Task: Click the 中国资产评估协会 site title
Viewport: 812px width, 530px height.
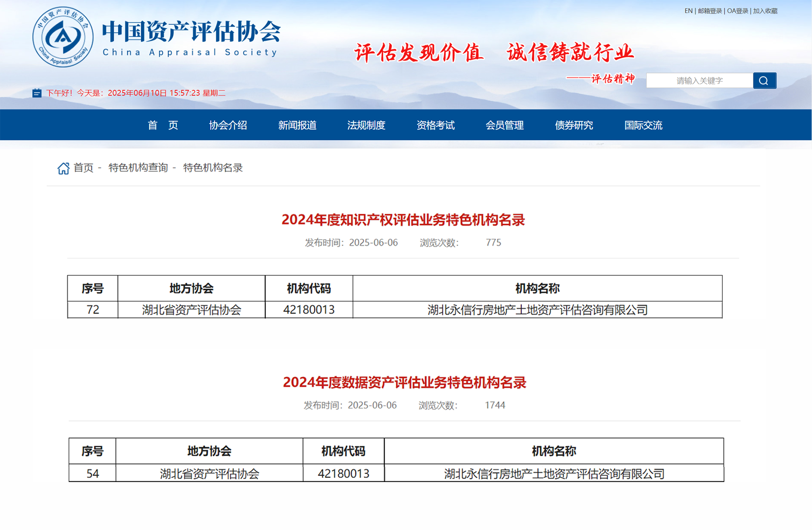Action: (191, 31)
